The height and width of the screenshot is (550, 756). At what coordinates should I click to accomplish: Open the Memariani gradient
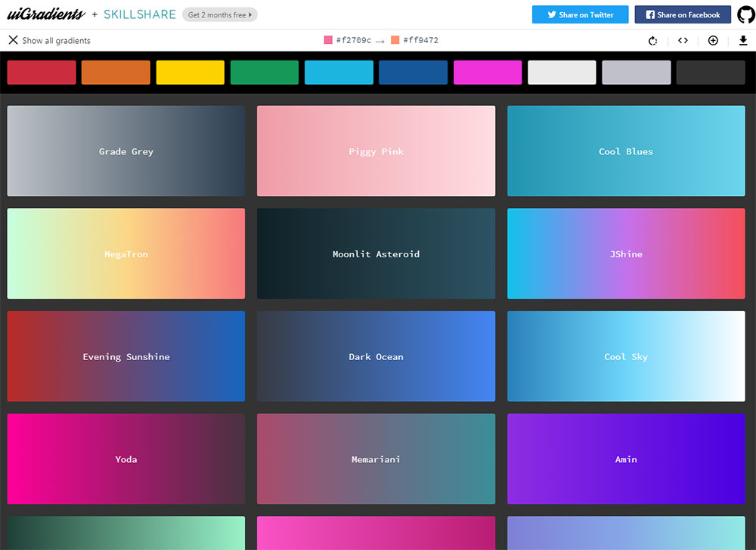pos(376,458)
